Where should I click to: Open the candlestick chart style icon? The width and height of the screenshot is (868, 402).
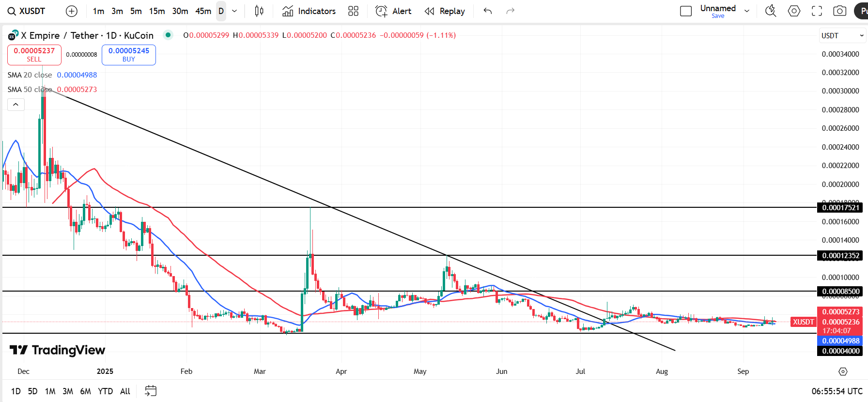(259, 11)
